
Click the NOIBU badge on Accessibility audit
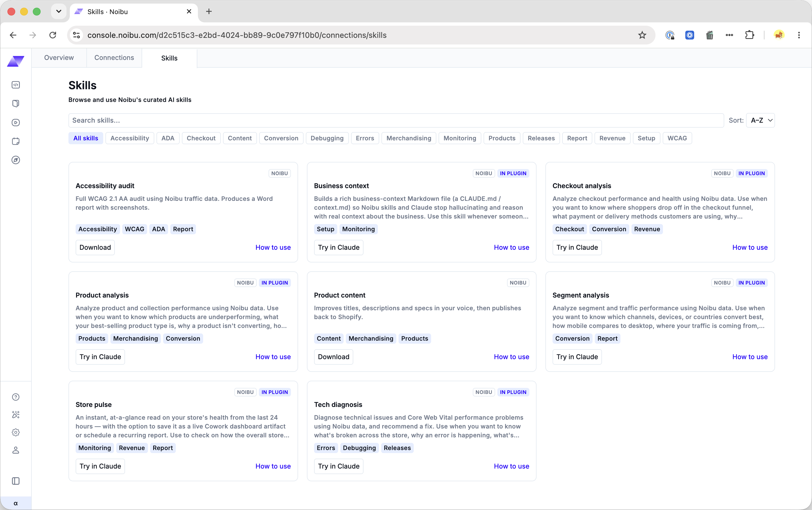pyautogui.click(x=280, y=173)
